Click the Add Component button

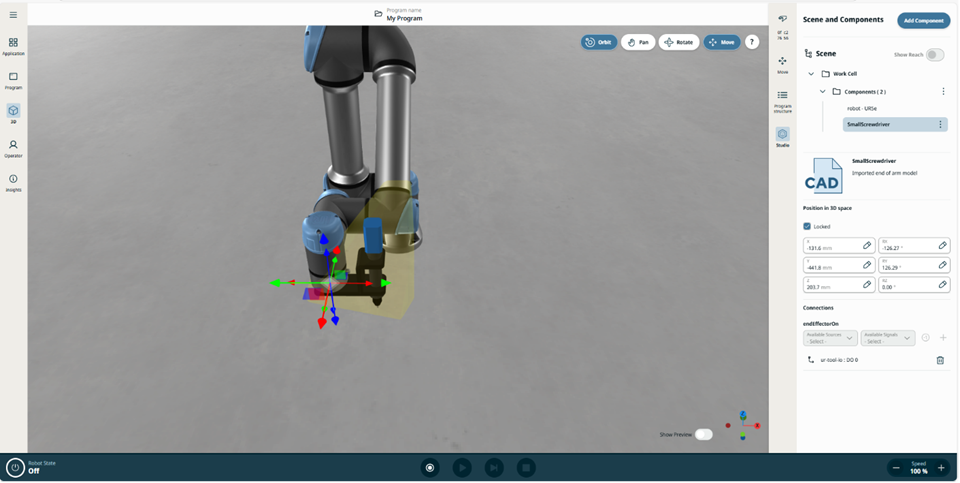click(x=923, y=20)
